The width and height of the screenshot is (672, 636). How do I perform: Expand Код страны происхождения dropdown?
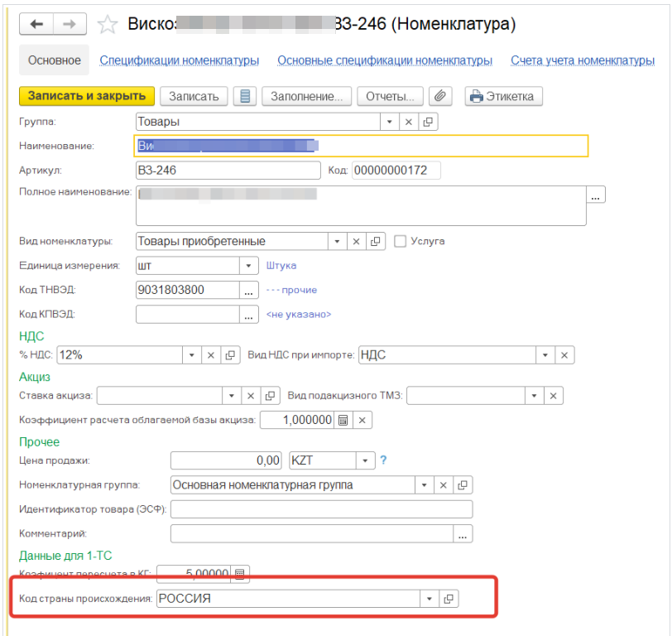coord(428,599)
